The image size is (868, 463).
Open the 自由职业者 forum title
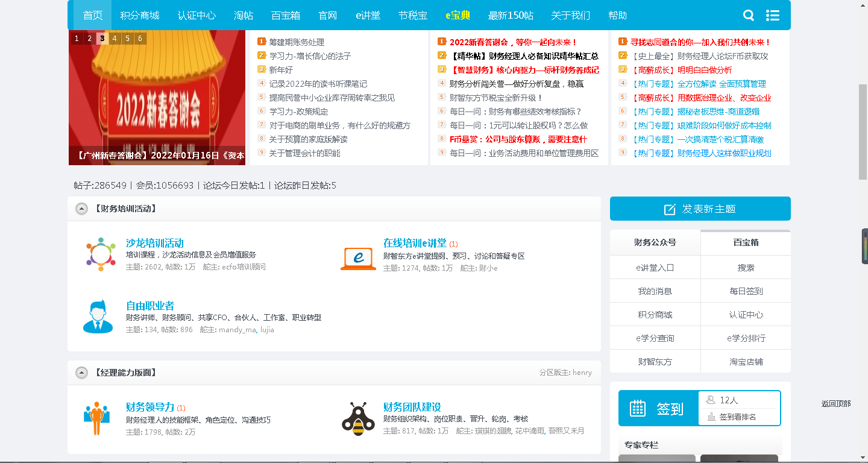point(150,306)
